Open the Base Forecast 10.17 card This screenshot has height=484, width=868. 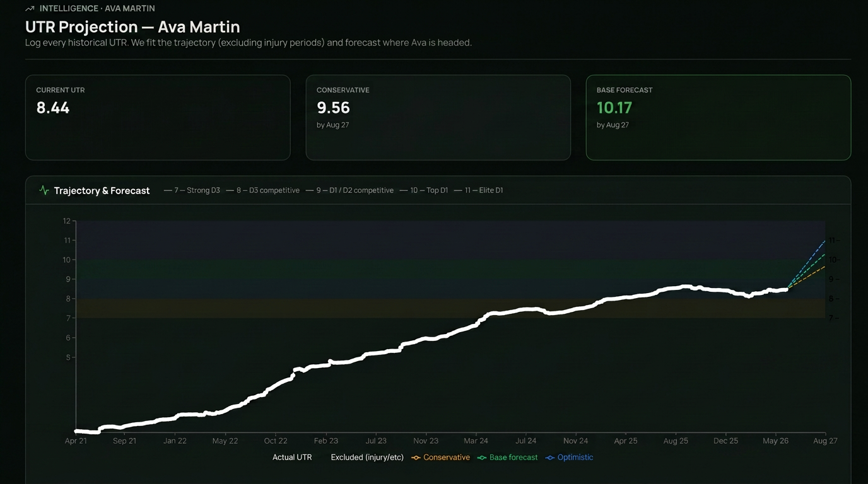tap(718, 117)
